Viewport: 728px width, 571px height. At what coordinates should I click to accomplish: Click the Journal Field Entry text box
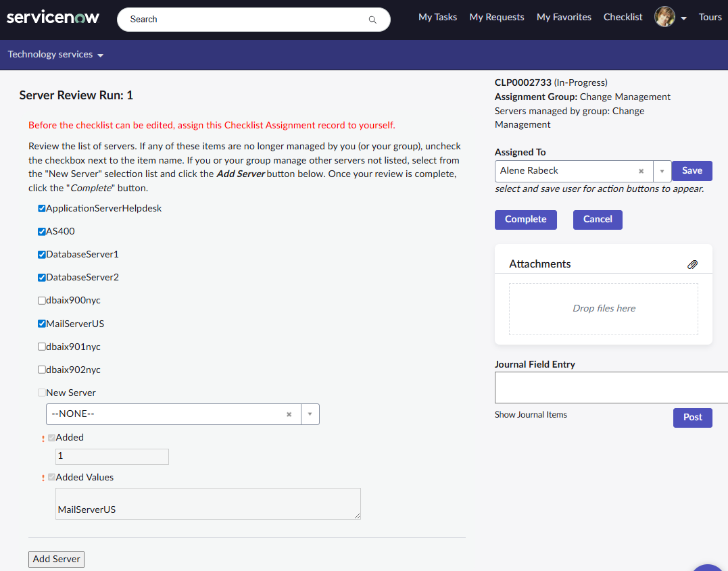611,387
